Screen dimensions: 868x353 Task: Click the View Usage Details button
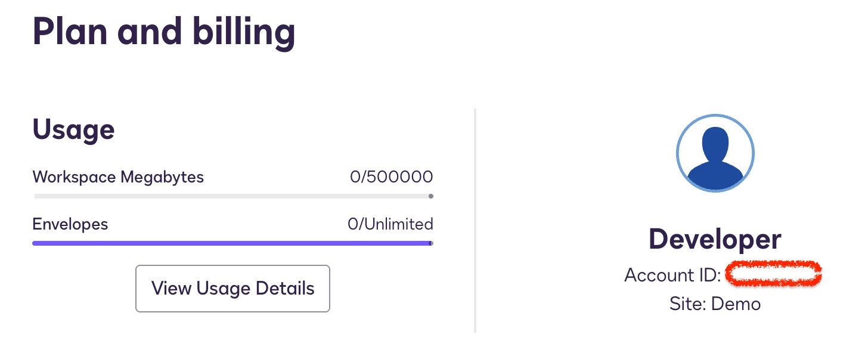coord(232,289)
